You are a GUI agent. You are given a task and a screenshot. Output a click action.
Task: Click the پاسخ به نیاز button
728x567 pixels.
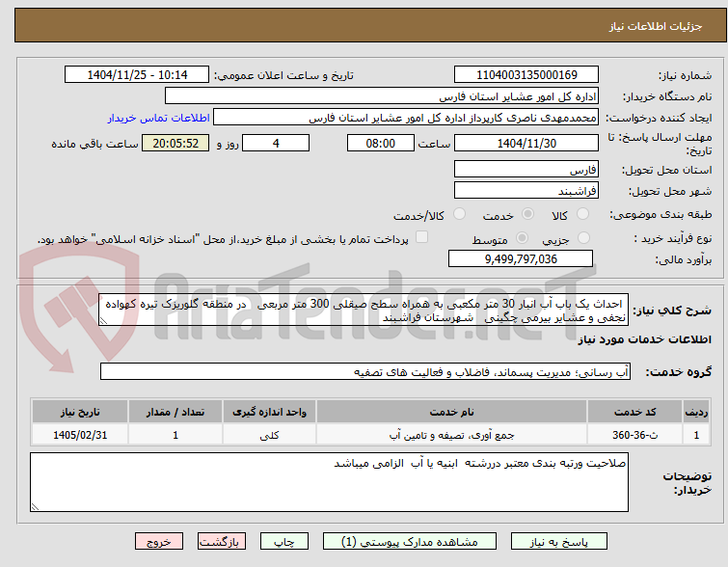coord(559,542)
